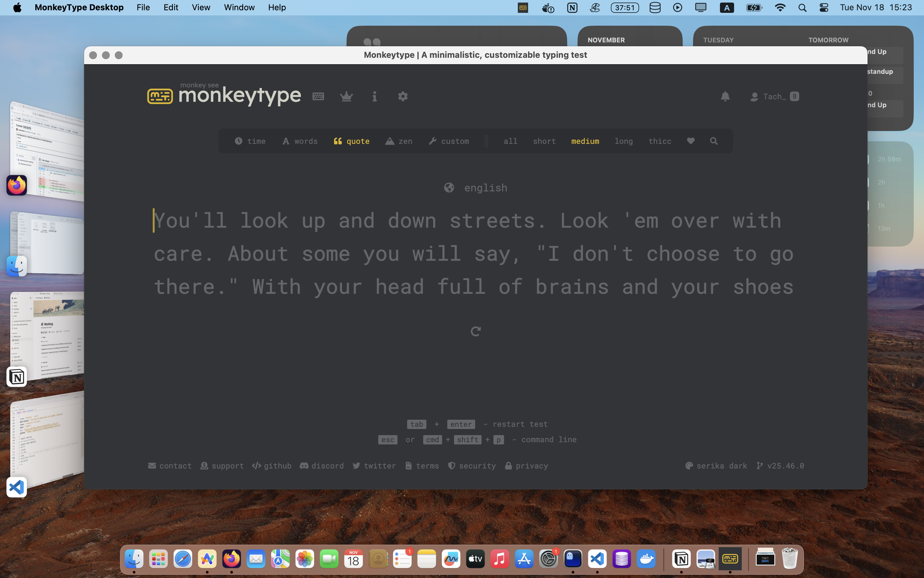This screenshot has height=578, width=924.
Task: Open the support link
Action: click(222, 466)
